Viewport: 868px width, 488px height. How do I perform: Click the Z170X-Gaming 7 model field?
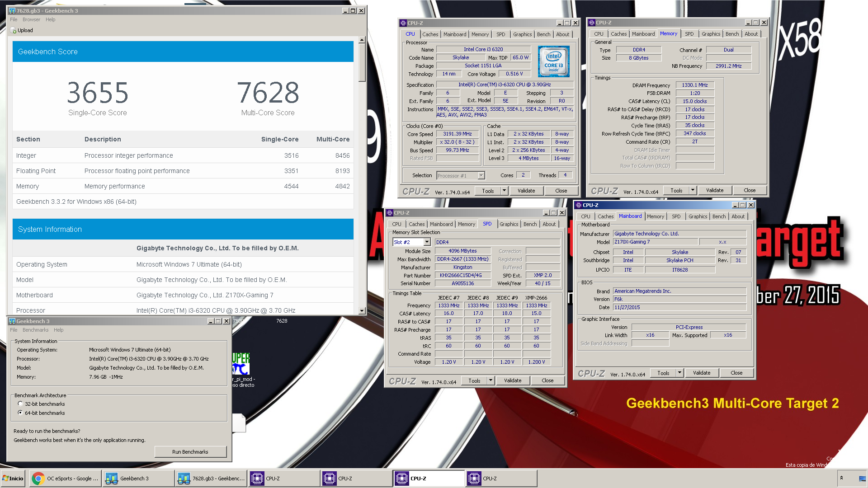pyautogui.click(x=656, y=242)
